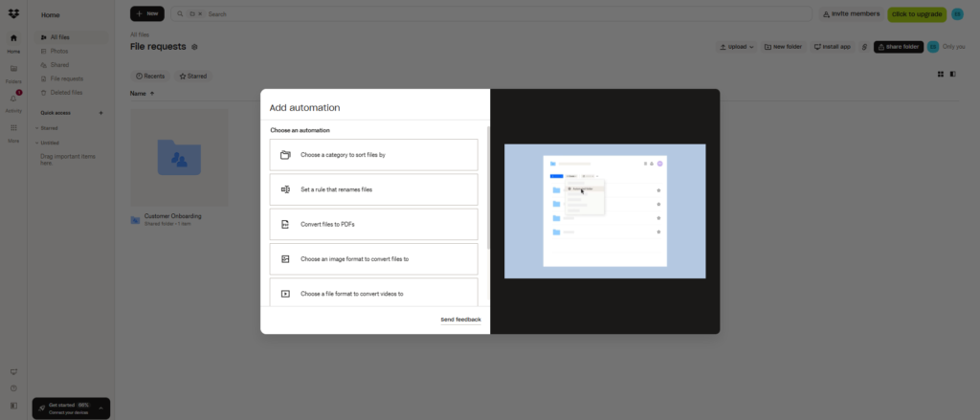Image resolution: width=980 pixels, height=420 pixels.
Task: Click the help question mark icon
Action: click(13, 387)
